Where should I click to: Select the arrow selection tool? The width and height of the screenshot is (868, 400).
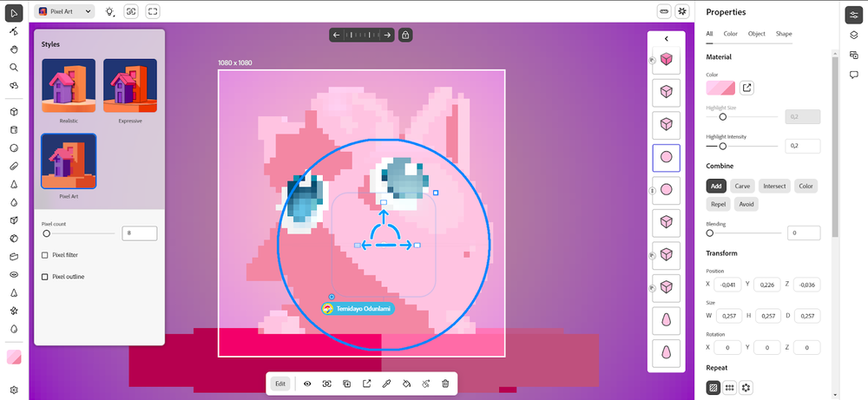(x=14, y=12)
